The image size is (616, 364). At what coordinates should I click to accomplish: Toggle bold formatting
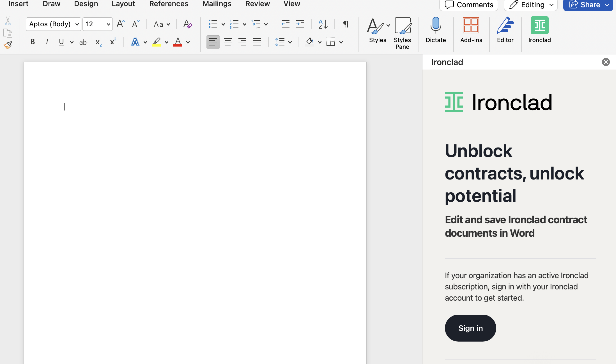click(33, 42)
